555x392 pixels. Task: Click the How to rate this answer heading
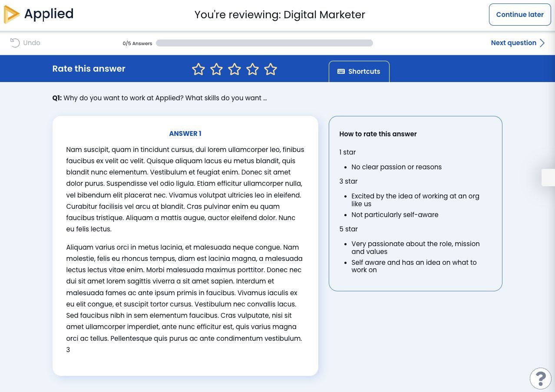point(378,134)
